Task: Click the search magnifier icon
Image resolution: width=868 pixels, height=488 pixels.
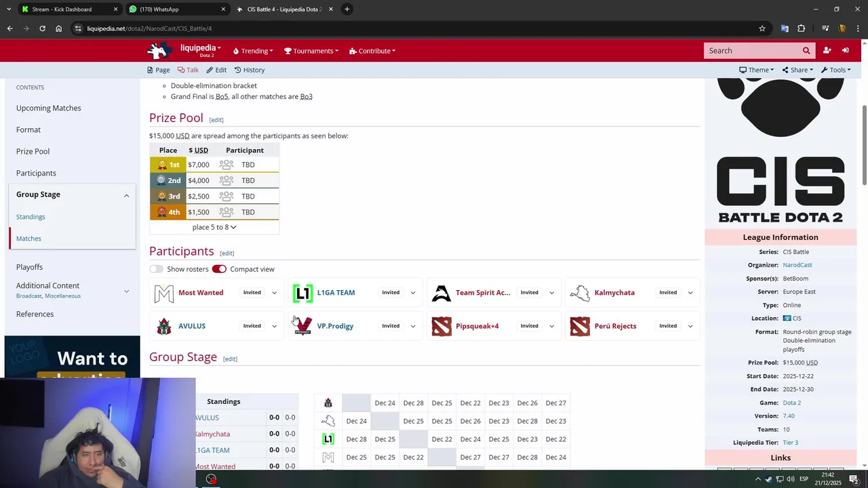Action: point(806,51)
